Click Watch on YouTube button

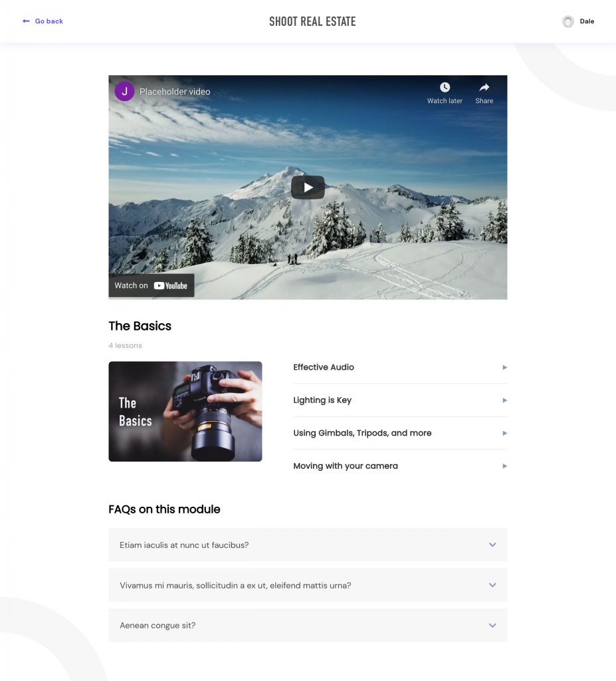point(151,285)
